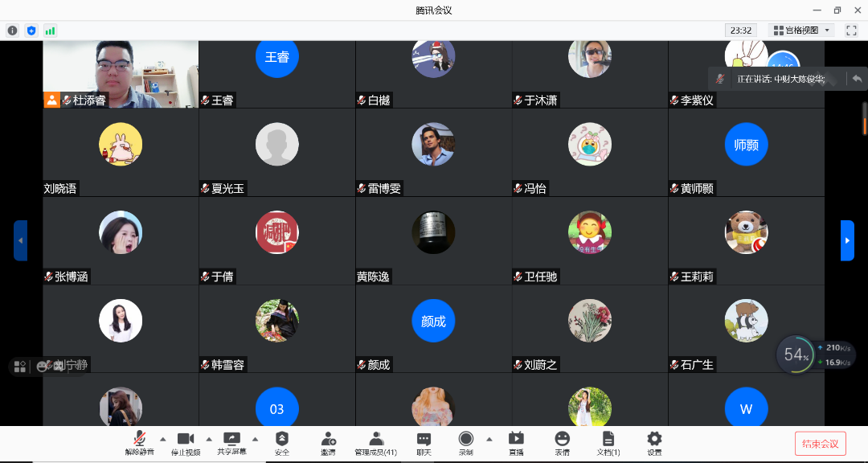The height and width of the screenshot is (463, 868).
Task: Start recording with 录制 button
Action: coord(465,443)
